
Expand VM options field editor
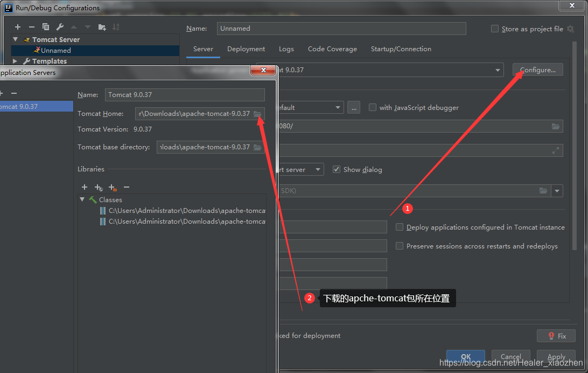[556, 150]
